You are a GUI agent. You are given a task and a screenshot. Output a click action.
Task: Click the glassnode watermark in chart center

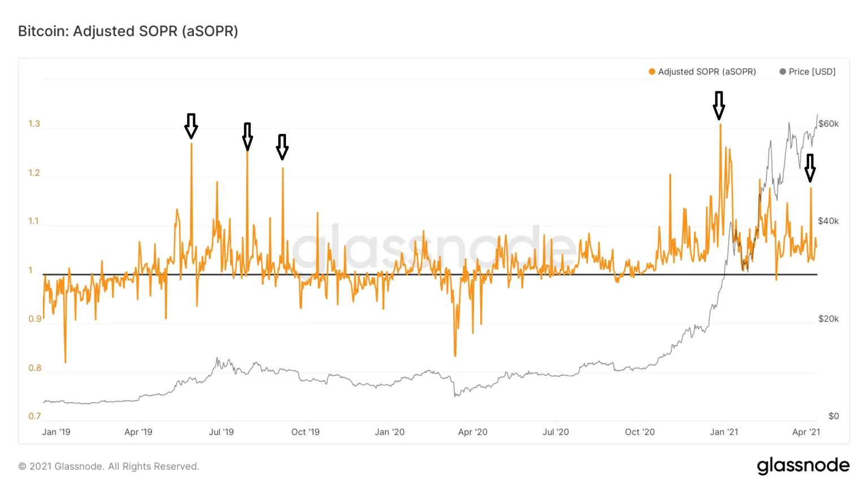pos(434,247)
